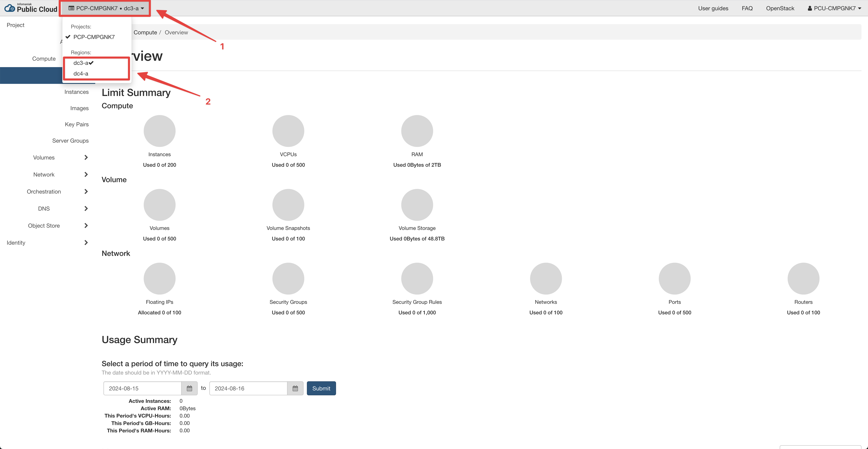Expand Volumes sidebar chevron
The width and height of the screenshot is (868, 449).
86,157
